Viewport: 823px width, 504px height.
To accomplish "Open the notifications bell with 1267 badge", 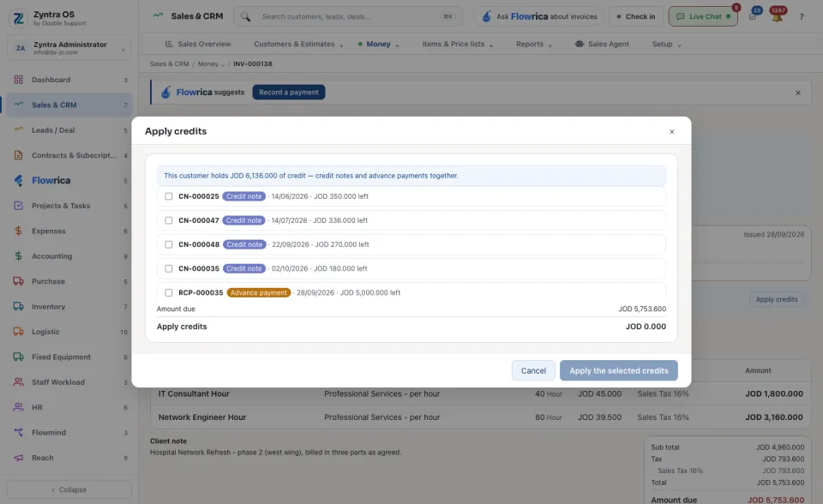I will [x=778, y=15].
